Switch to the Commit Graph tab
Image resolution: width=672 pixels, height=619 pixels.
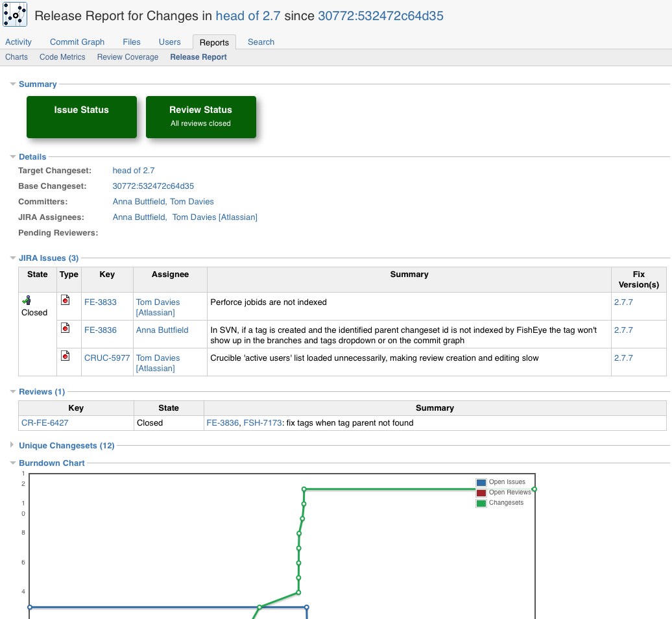click(77, 42)
